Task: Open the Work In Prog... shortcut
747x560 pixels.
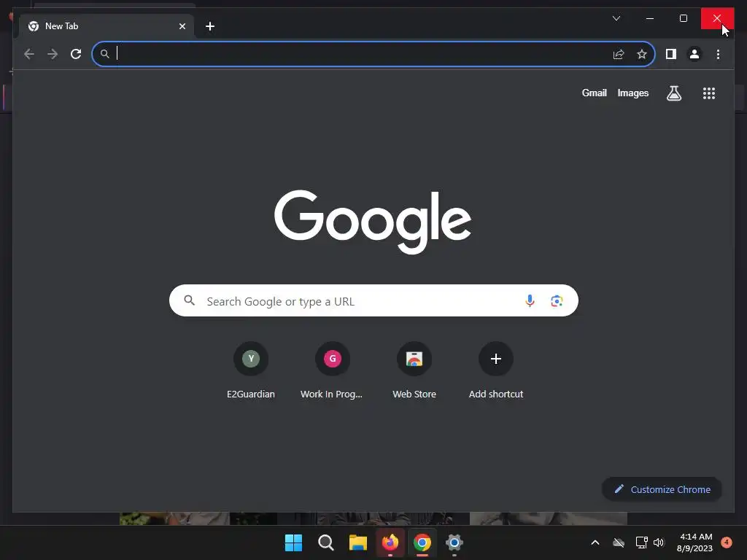Action: tap(332, 371)
